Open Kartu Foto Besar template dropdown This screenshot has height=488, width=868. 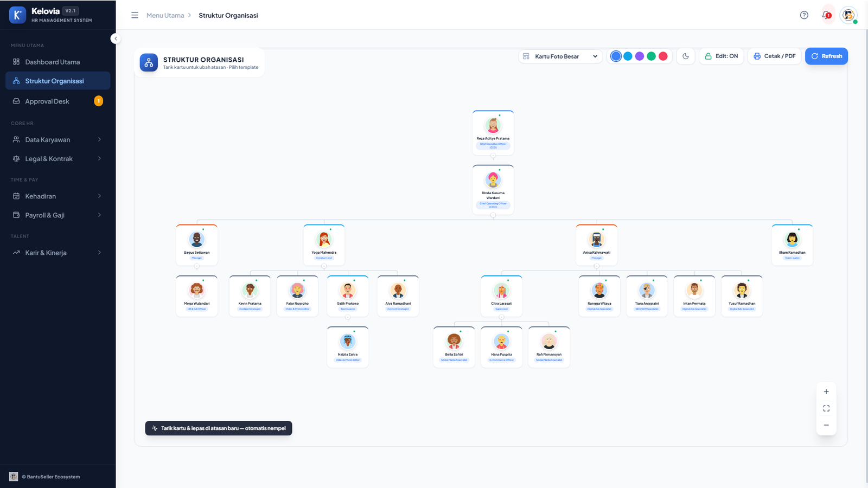(560, 56)
